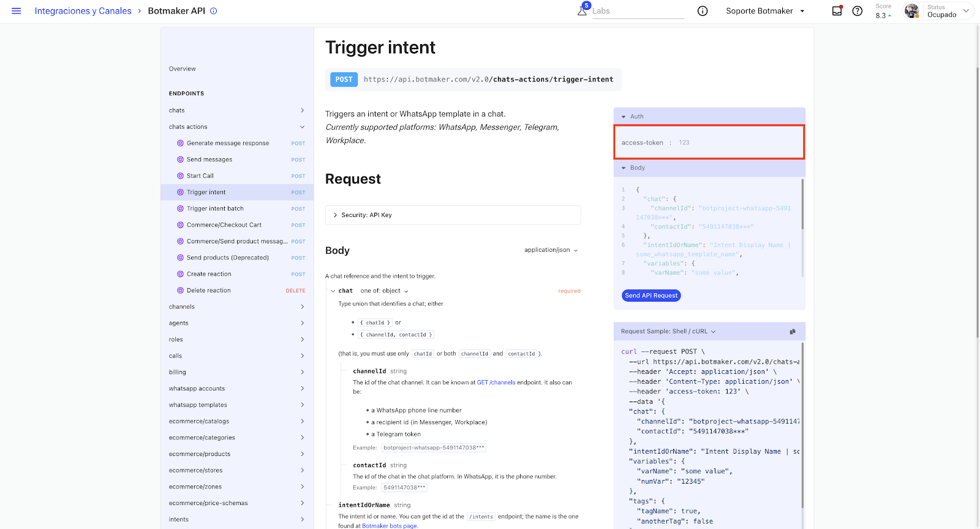Open the Overview page

tap(183, 69)
